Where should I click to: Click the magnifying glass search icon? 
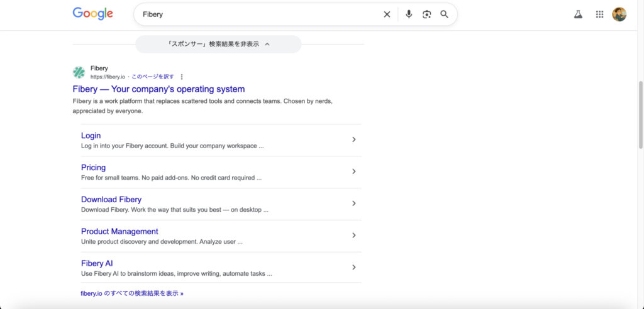(445, 14)
